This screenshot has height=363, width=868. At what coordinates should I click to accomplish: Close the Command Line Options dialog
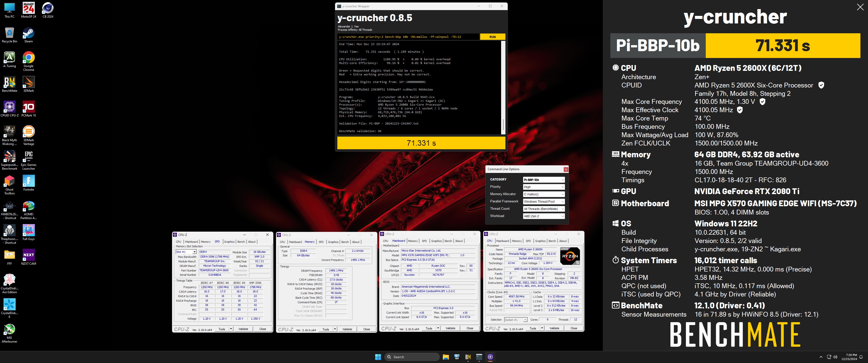click(566, 169)
